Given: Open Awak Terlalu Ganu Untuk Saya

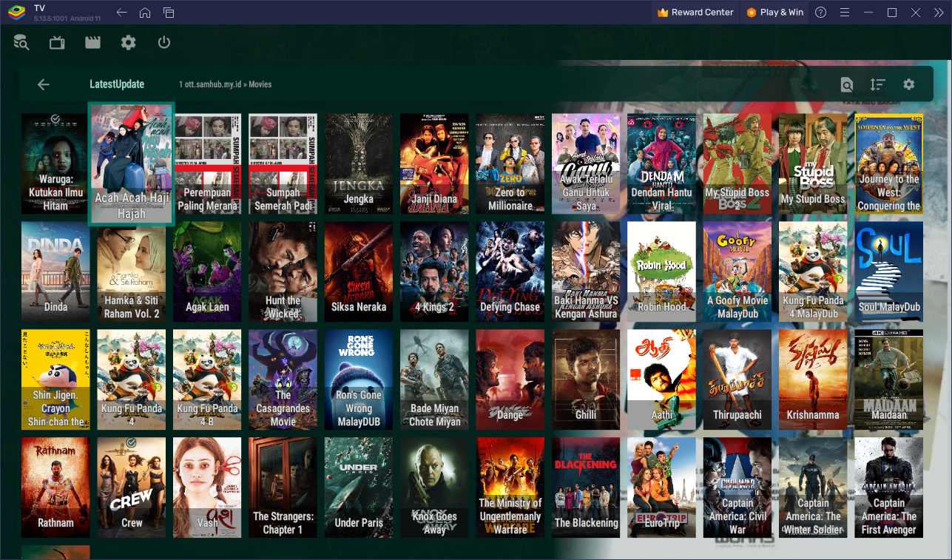Looking at the screenshot, I should pos(586,163).
